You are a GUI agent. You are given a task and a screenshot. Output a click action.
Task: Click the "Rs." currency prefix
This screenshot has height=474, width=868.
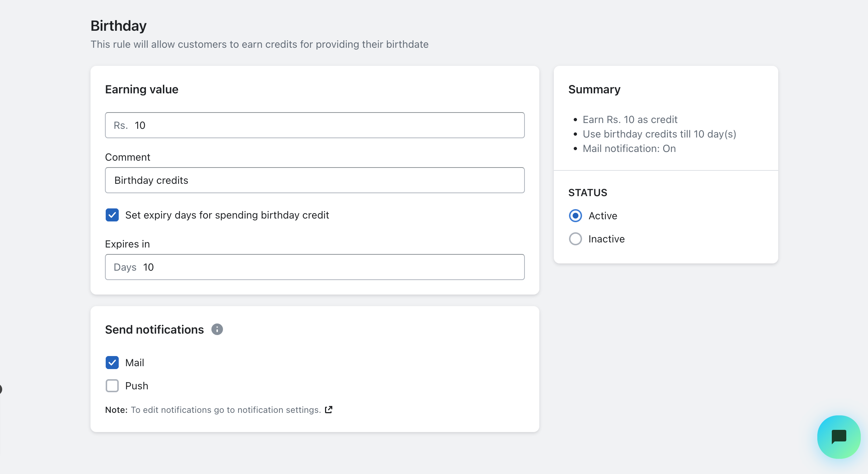coord(121,125)
